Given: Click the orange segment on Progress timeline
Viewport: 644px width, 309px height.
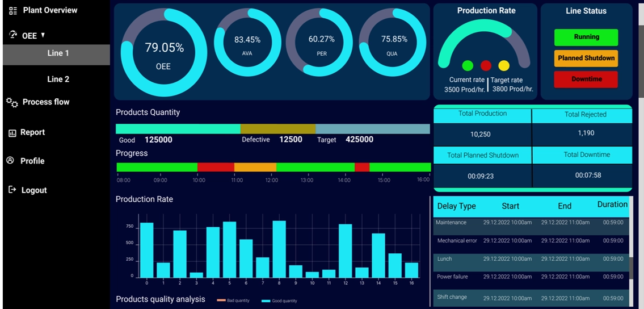Looking at the screenshot, I should (255, 167).
